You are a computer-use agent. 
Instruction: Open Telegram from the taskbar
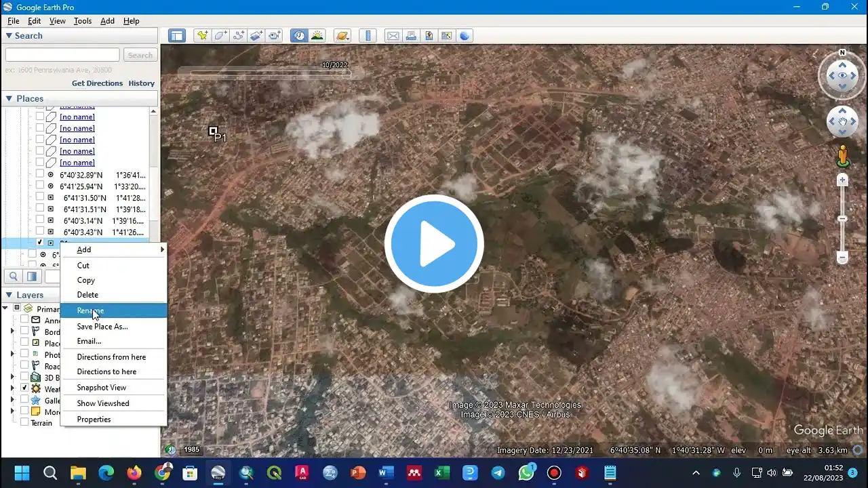pos(498,472)
